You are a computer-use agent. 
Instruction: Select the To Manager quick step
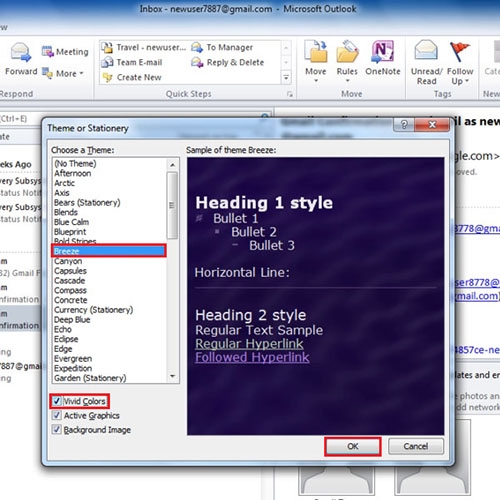[x=222, y=48]
